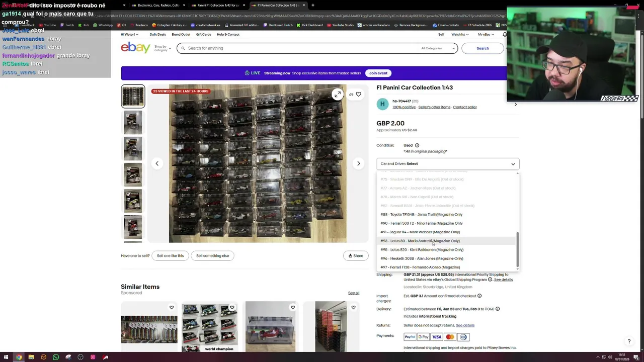
Task: Open world champion similar item image
Action: point(209,326)
